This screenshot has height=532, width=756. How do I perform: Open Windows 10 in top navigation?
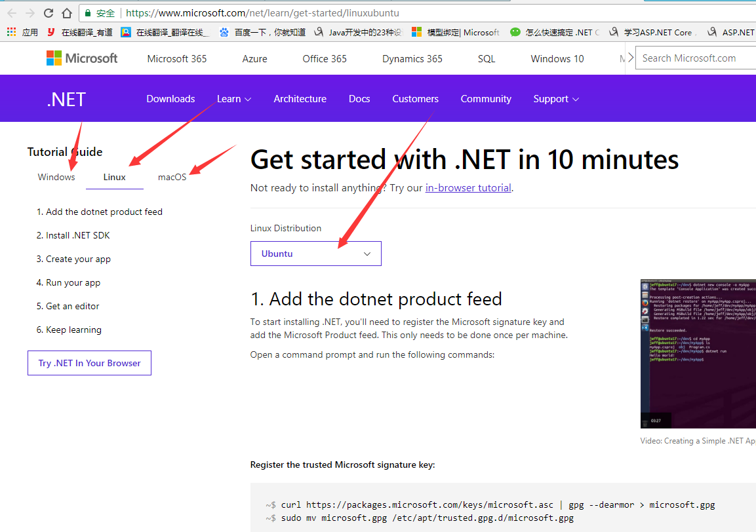click(x=557, y=59)
